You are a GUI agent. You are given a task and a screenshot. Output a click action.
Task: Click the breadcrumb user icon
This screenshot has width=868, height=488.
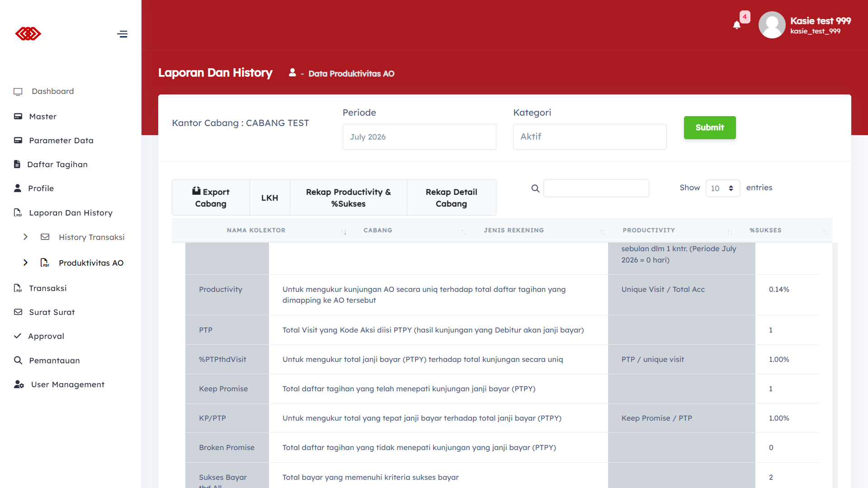292,72
